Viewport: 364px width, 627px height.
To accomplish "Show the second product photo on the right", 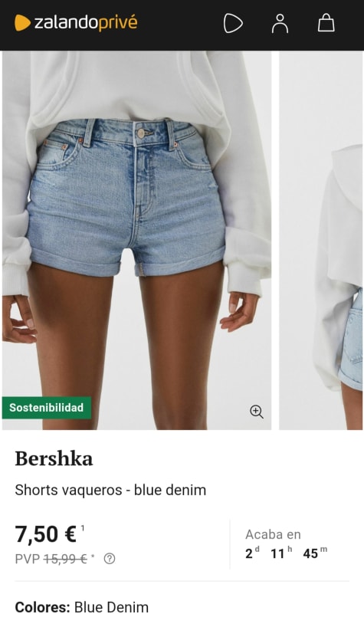I will click(321, 240).
